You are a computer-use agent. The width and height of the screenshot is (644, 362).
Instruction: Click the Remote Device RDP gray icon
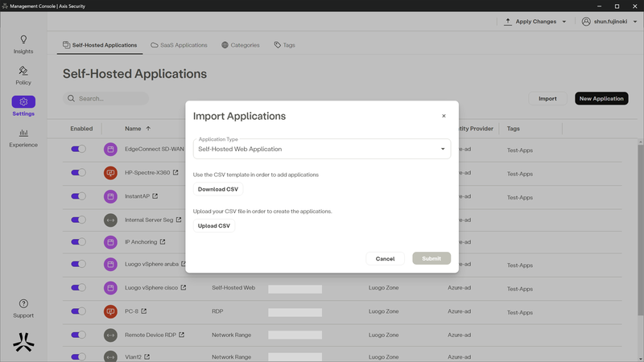coord(110,335)
